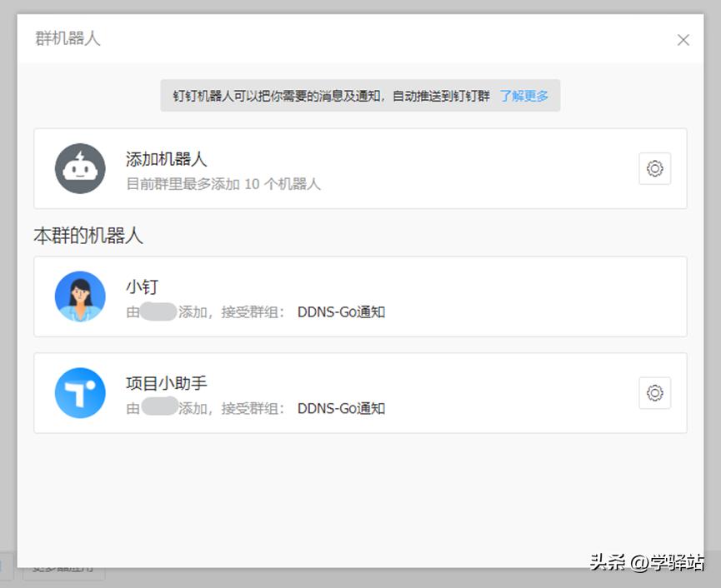Close the 群机器人 dialog
Screen dimensions: 721x588
[x=683, y=39]
